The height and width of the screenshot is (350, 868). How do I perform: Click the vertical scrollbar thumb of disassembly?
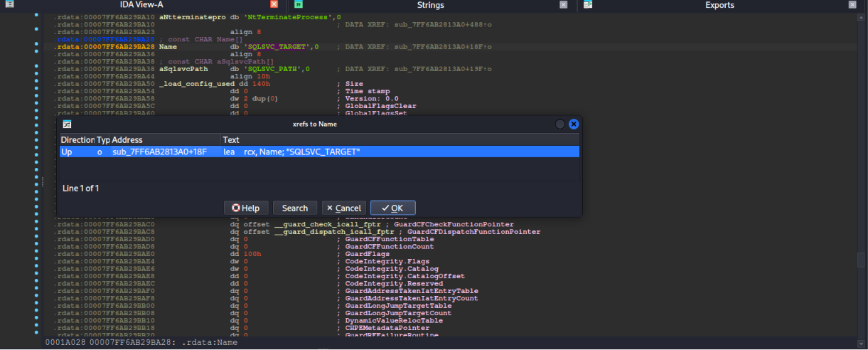pyautogui.click(x=862, y=260)
